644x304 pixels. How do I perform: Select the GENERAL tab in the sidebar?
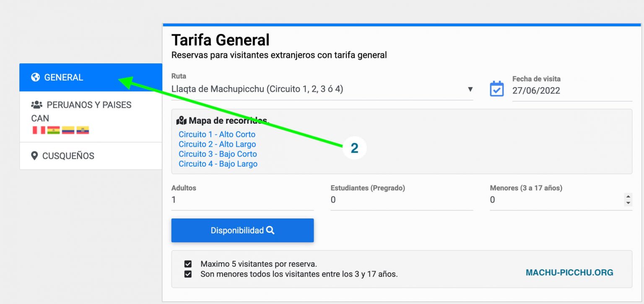pos(91,77)
